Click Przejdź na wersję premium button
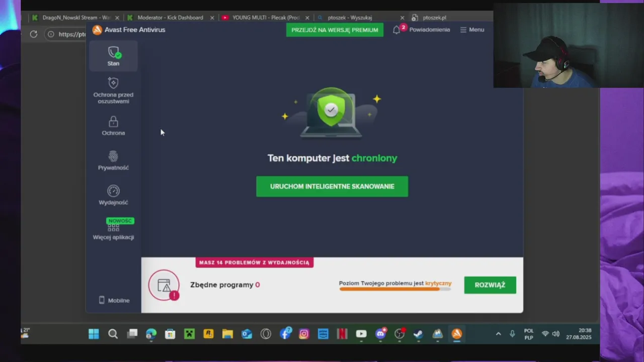Image resolution: width=644 pixels, height=362 pixels. (x=335, y=30)
